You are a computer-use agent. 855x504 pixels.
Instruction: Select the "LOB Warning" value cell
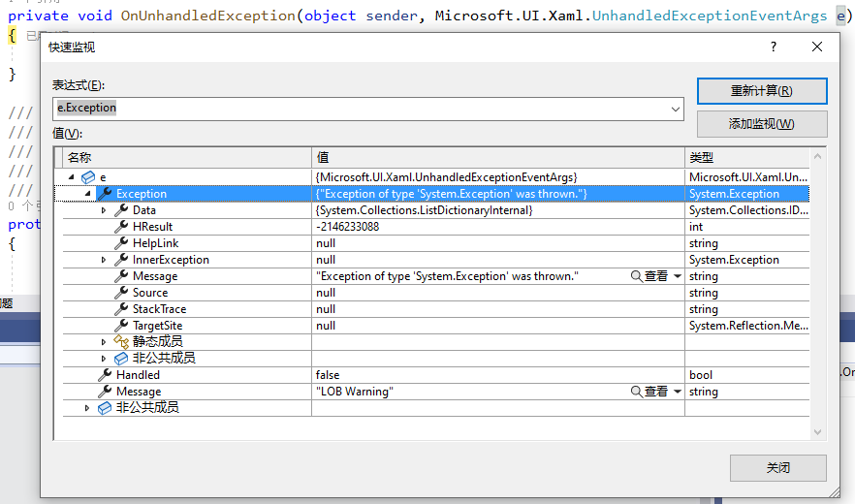[498, 392]
